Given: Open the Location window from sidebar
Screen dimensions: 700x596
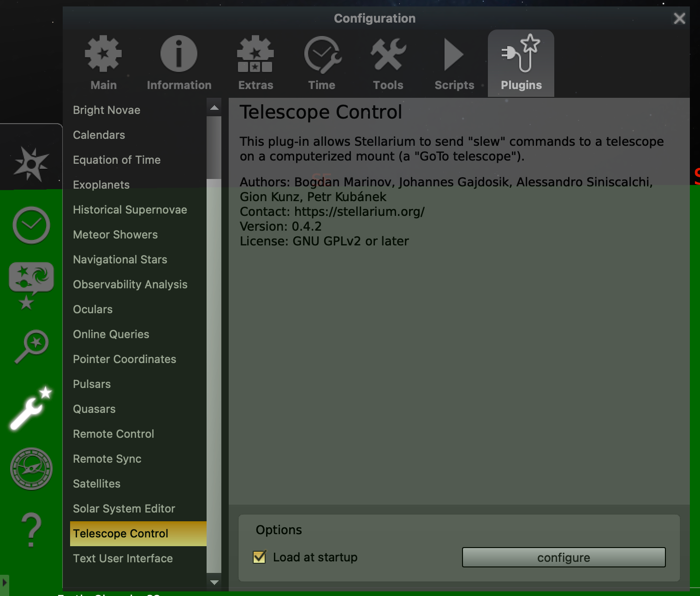Looking at the screenshot, I should 31,164.
